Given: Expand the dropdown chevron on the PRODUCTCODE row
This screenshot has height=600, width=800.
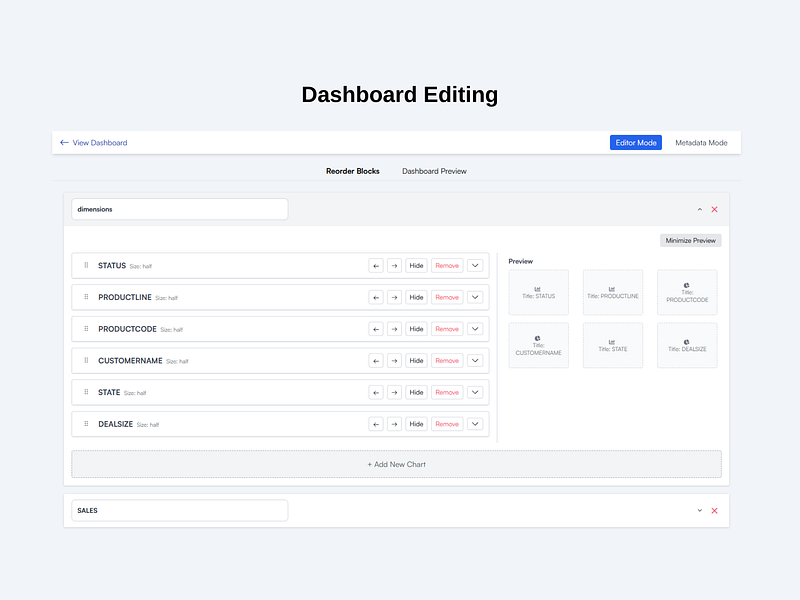Looking at the screenshot, I should (x=474, y=328).
